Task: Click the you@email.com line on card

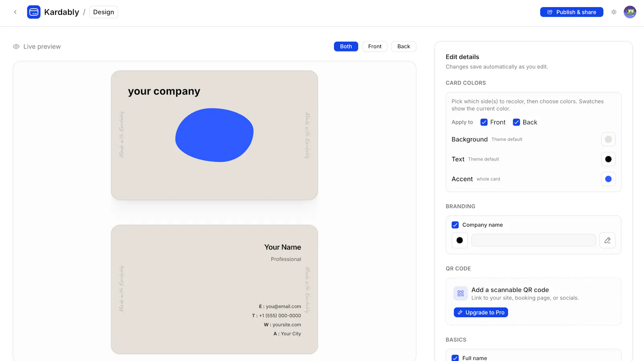Action: (280, 307)
